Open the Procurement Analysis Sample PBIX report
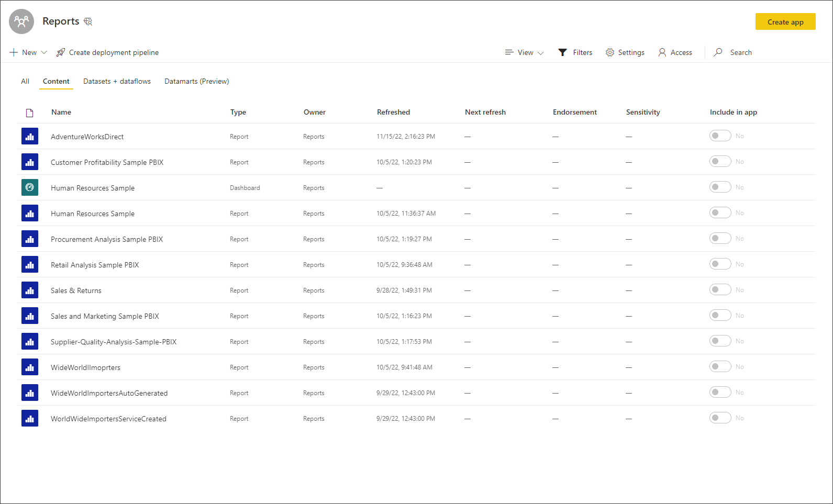Screen dimensions: 833x504 [x=107, y=239]
